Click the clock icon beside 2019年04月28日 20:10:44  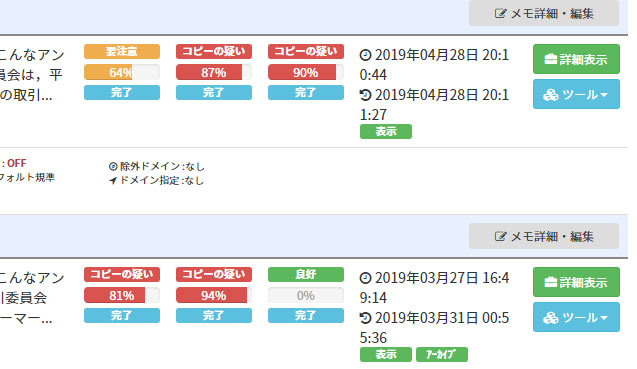coord(365,55)
